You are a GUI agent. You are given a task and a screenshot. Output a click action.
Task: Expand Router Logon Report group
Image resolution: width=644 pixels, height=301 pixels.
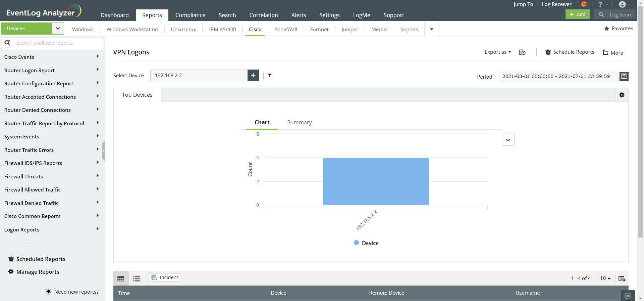pos(98,70)
